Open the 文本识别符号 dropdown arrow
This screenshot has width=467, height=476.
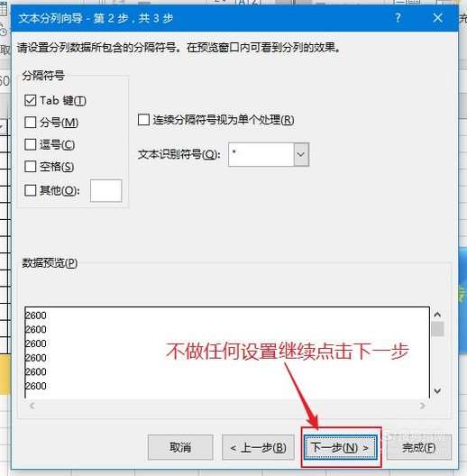[301, 154]
